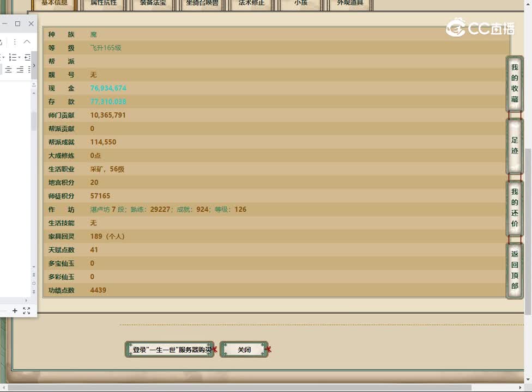Screen dimensions: 532x392
Task: Click the fullscreen expand icon in document window
Action: tap(27, 311)
